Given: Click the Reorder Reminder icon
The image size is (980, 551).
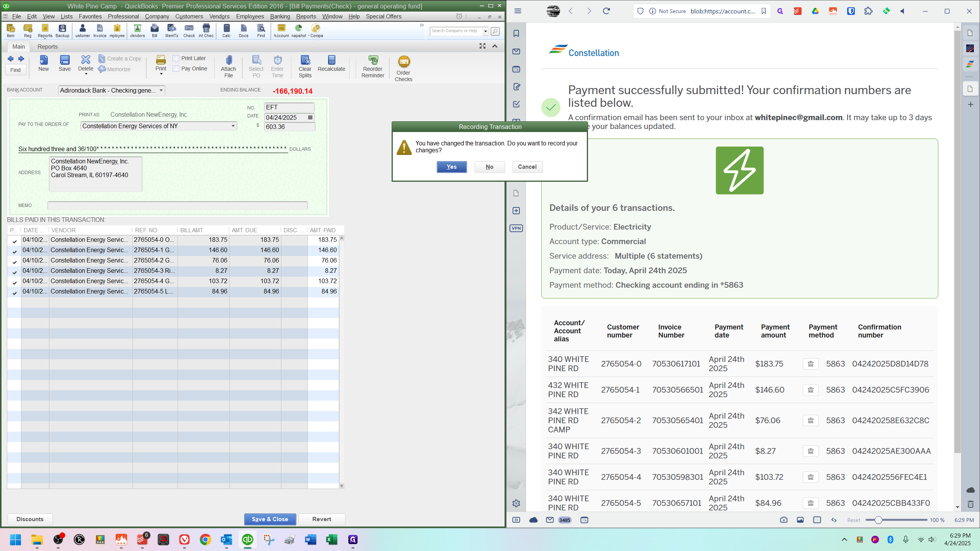Looking at the screenshot, I should pos(373,60).
